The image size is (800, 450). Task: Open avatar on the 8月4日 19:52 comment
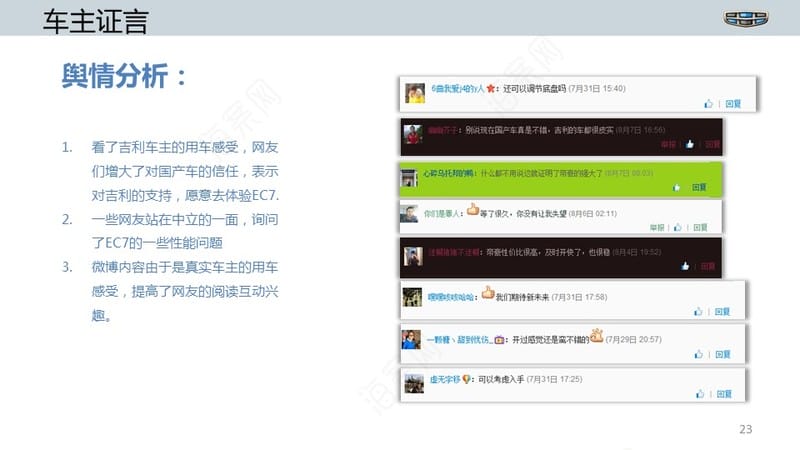[x=413, y=257]
